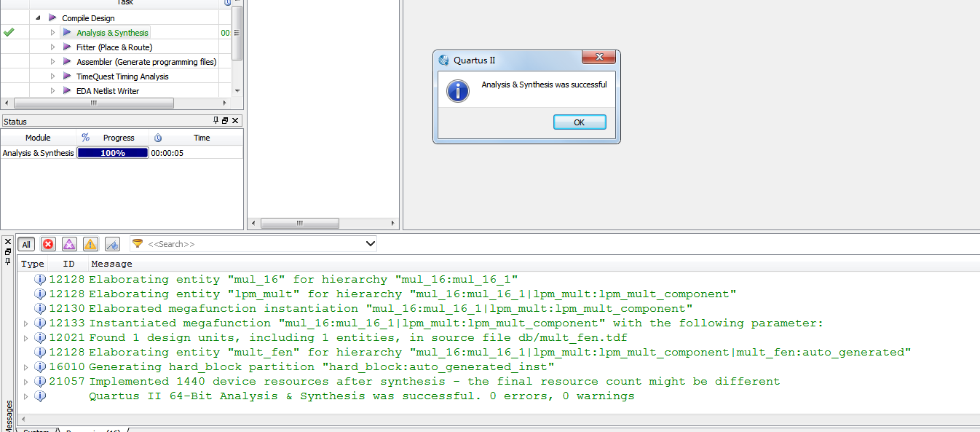The image size is (980, 432).
Task: Float the Messages panel
Action: pos(8,251)
